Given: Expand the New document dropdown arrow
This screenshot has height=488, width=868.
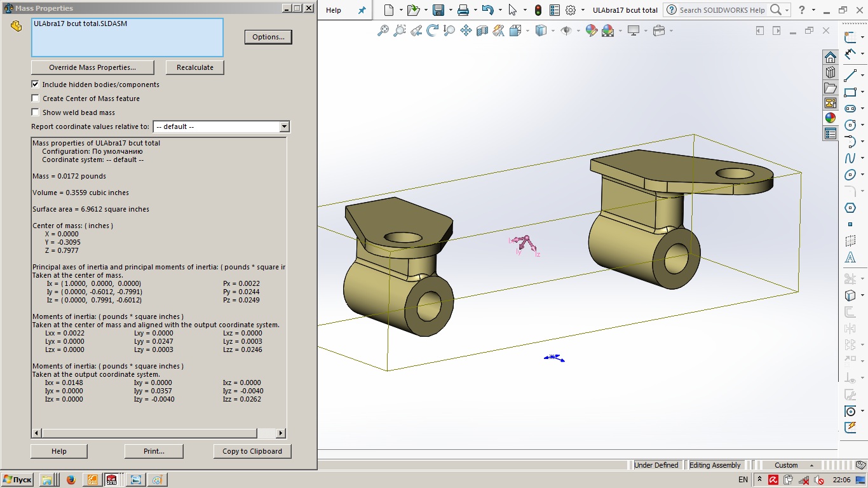Looking at the screenshot, I should pyautogui.click(x=401, y=11).
